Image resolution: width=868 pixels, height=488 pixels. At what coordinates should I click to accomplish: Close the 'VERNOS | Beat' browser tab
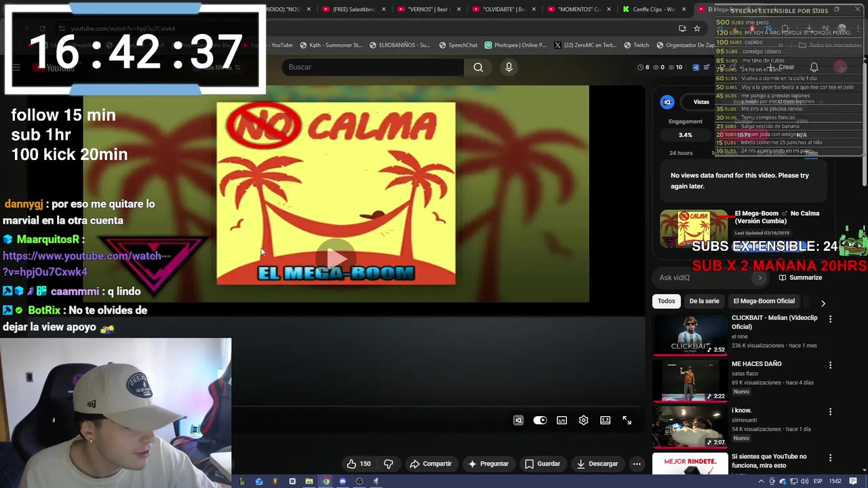coord(459,9)
